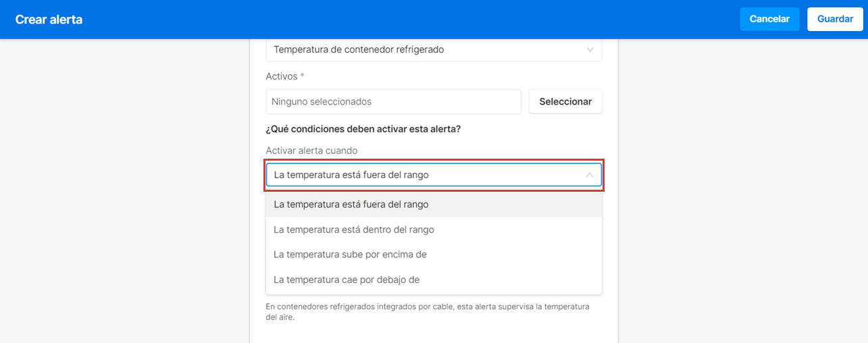The image size is (868, 343).
Task: Click the 'Activar alerta cuando' label
Action: click(x=311, y=151)
